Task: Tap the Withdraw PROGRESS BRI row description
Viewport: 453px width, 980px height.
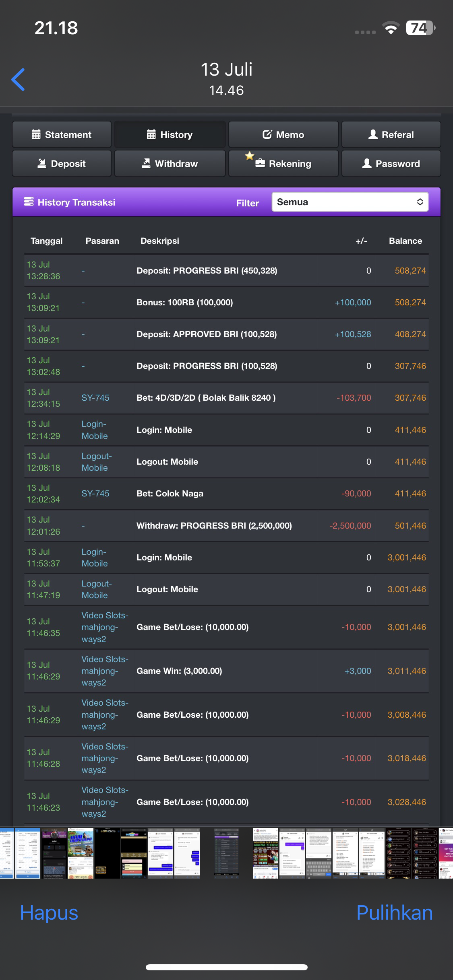Action: (214, 526)
